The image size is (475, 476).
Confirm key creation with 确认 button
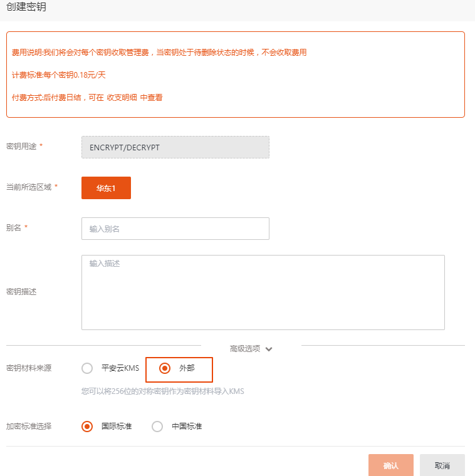pyautogui.click(x=391, y=465)
